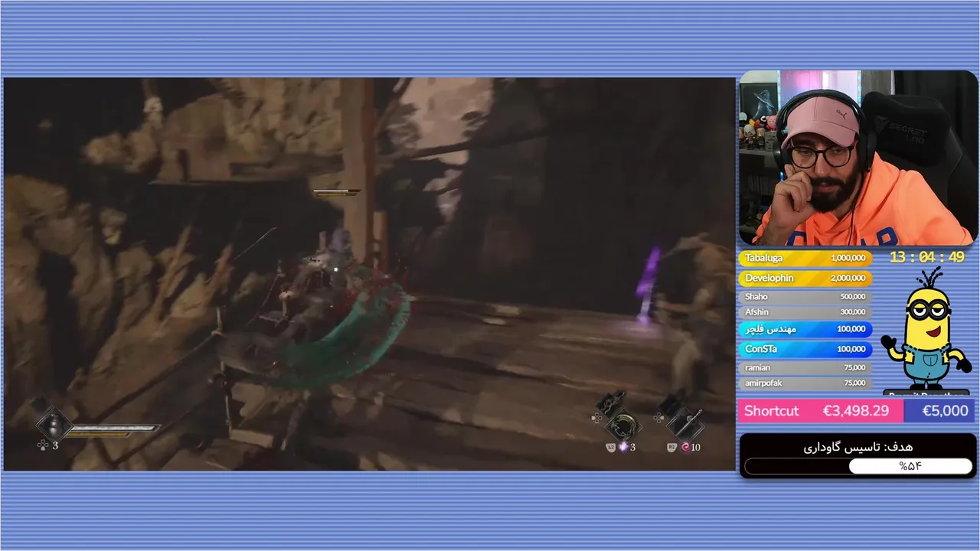Click the purple spirit emblem counter icon
Screen dimensions: 980x551
(622, 447)
